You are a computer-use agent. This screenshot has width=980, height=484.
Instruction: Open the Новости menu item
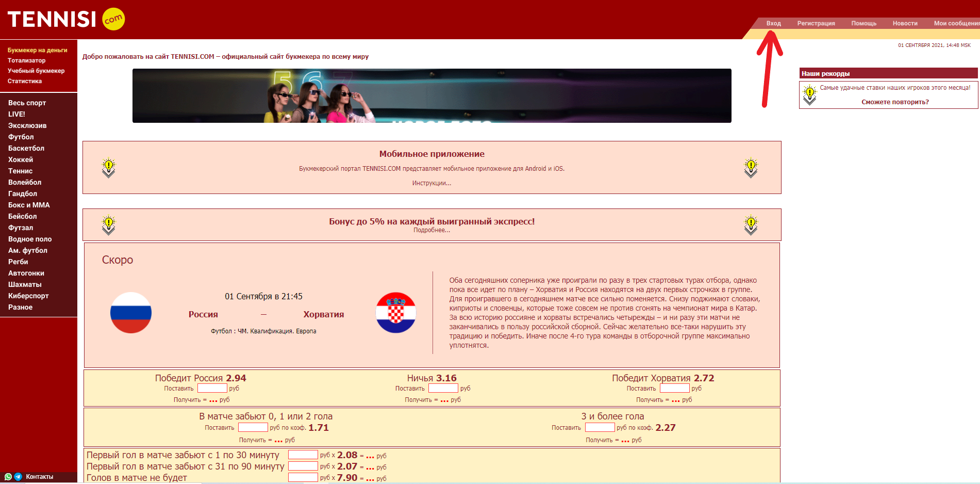(x=905, y=23)
